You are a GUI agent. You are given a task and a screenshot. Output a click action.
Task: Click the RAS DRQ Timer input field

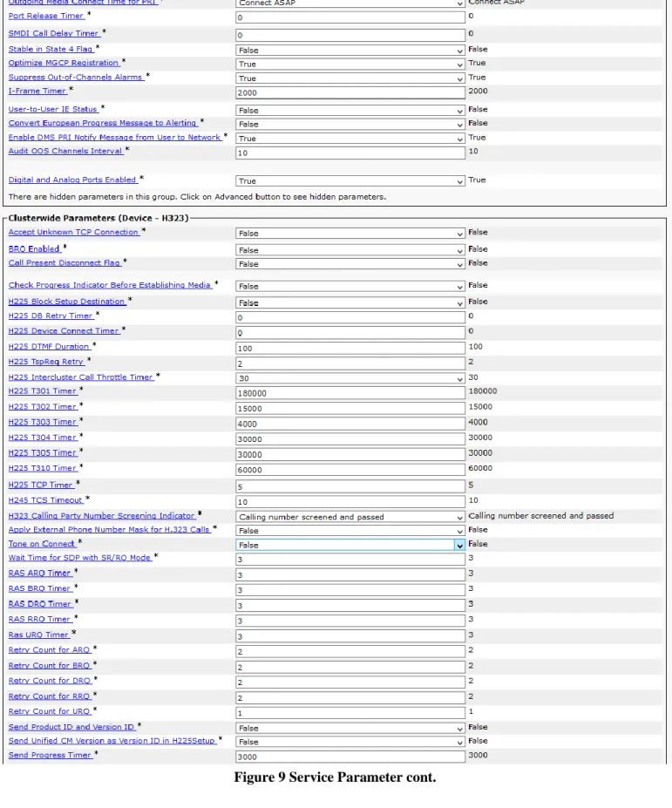coord(350,606)
